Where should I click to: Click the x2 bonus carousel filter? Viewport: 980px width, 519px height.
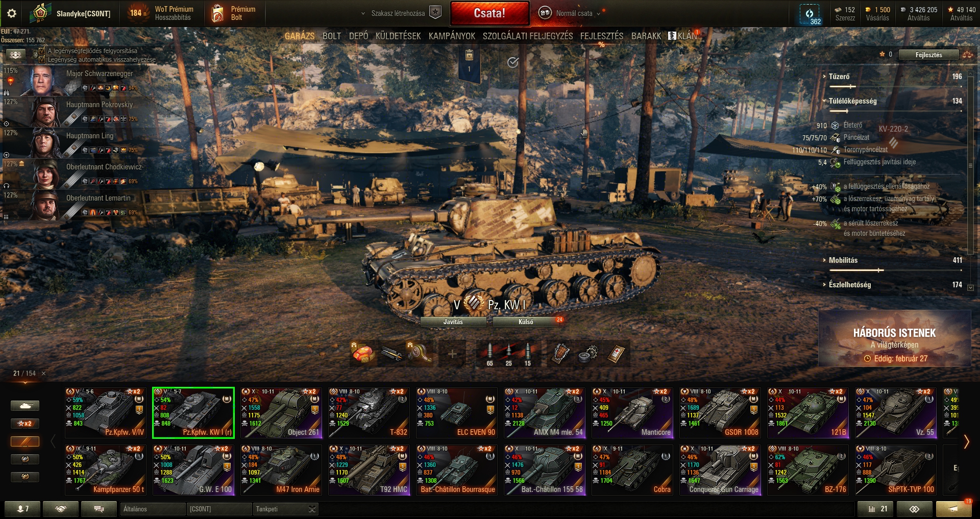pos(25,424)
